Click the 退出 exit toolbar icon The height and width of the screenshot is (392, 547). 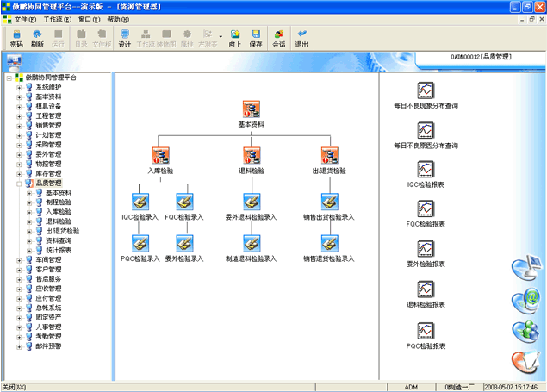pyautogui.click(x=301, y=38)
